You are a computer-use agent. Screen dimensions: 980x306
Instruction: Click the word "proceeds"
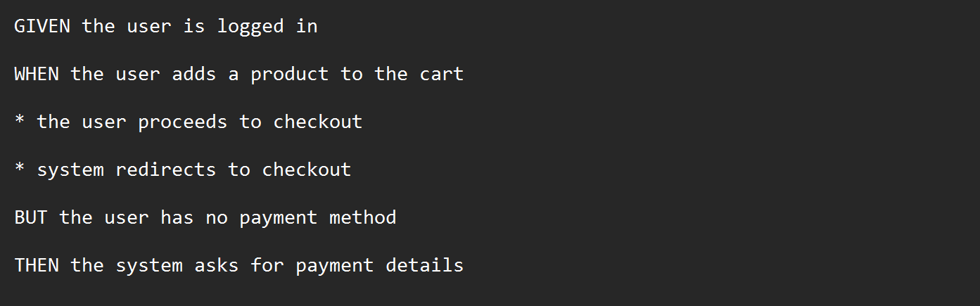(x=182, y=122)
